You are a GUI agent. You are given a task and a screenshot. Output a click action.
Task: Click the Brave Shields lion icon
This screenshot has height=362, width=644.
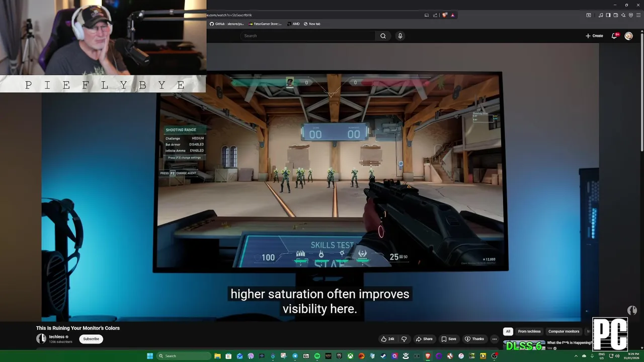[x=445, y=15]
